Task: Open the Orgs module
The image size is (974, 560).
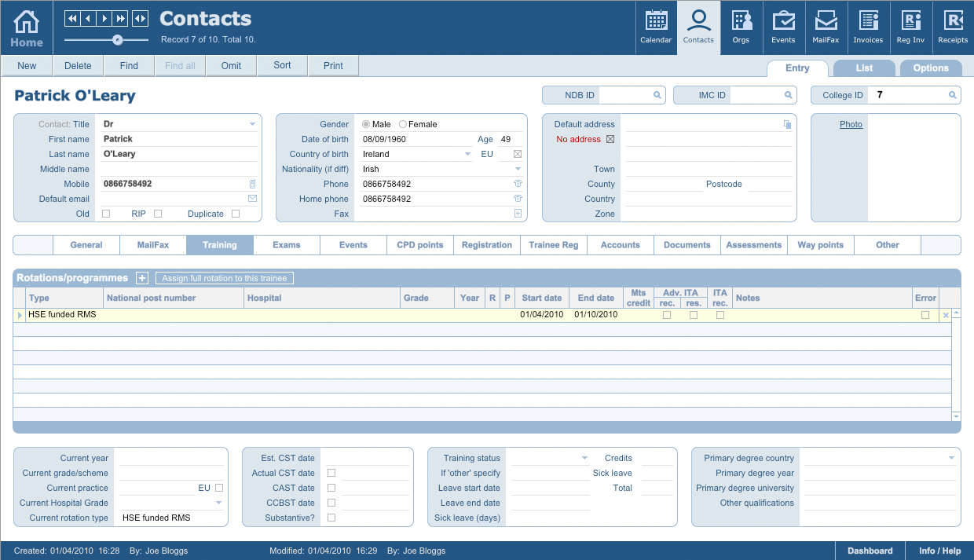Action: tap(741, 27)
